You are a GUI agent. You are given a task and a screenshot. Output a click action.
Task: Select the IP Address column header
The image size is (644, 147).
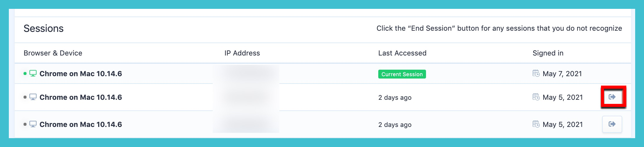(x=242, y=53)
